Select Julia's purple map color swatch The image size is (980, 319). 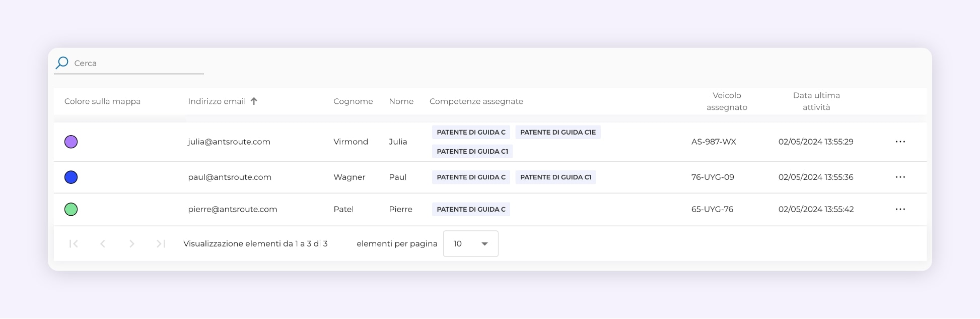tap(71, 142)
